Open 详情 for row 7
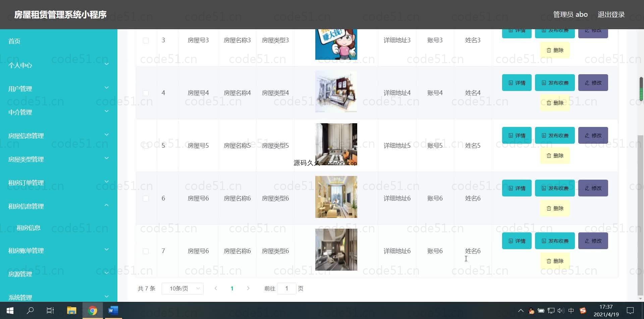 (x=517, y=241)
